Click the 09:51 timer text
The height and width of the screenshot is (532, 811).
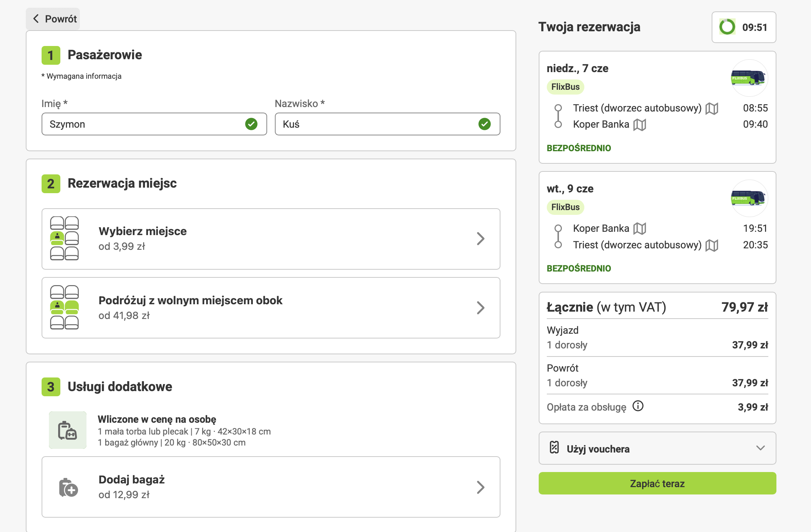click(754, 27)
